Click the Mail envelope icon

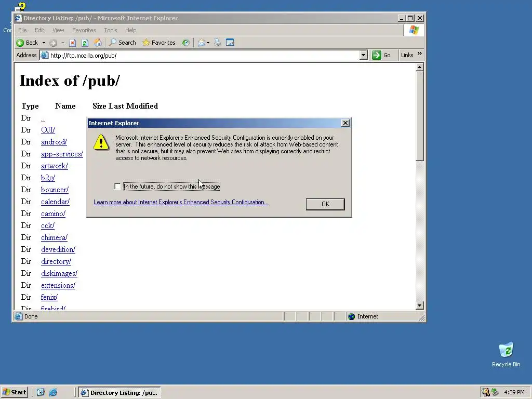click(202, 43)
